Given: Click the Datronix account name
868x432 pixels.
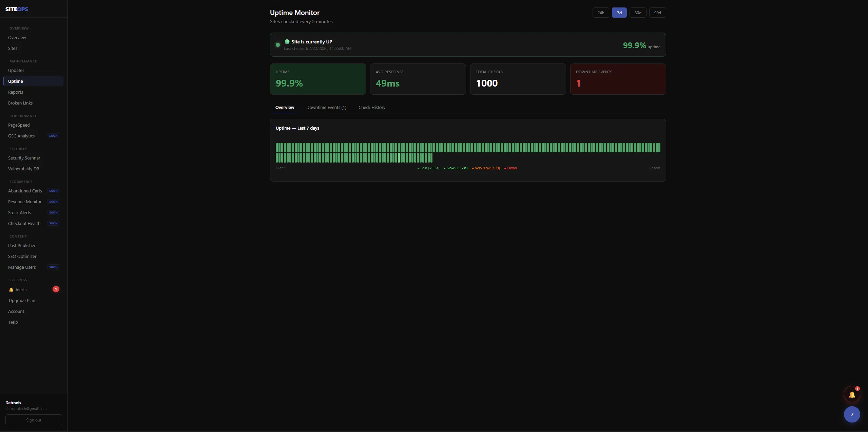Looking at the screenshot, I should pyautogui.click(x=13, y=402).
